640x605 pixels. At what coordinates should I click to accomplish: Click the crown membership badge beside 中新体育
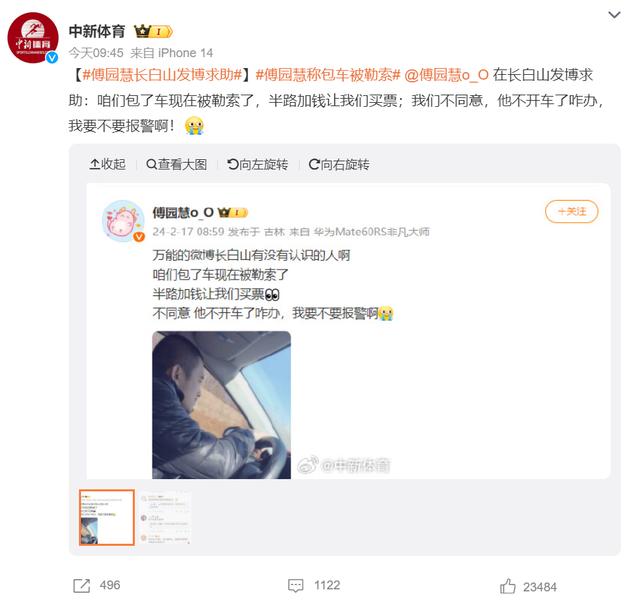pos(153,31)
